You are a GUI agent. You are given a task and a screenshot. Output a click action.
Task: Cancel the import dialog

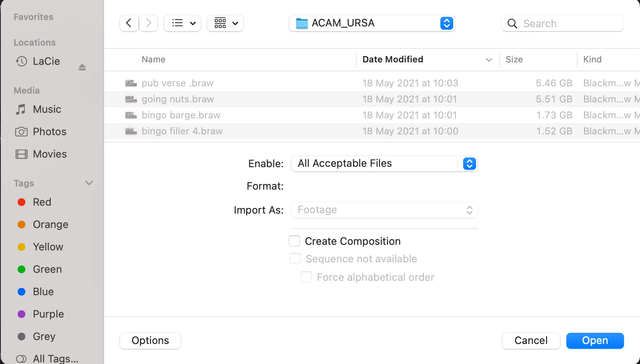point(531,341)
